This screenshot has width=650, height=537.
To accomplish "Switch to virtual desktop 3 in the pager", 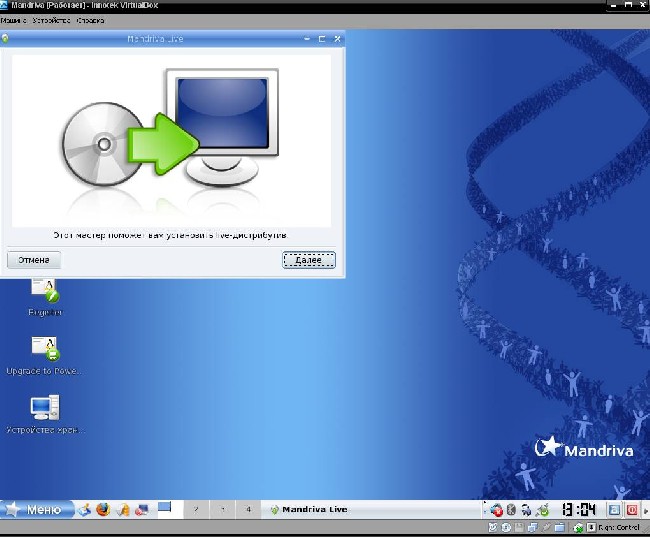I will coord(222,509).
